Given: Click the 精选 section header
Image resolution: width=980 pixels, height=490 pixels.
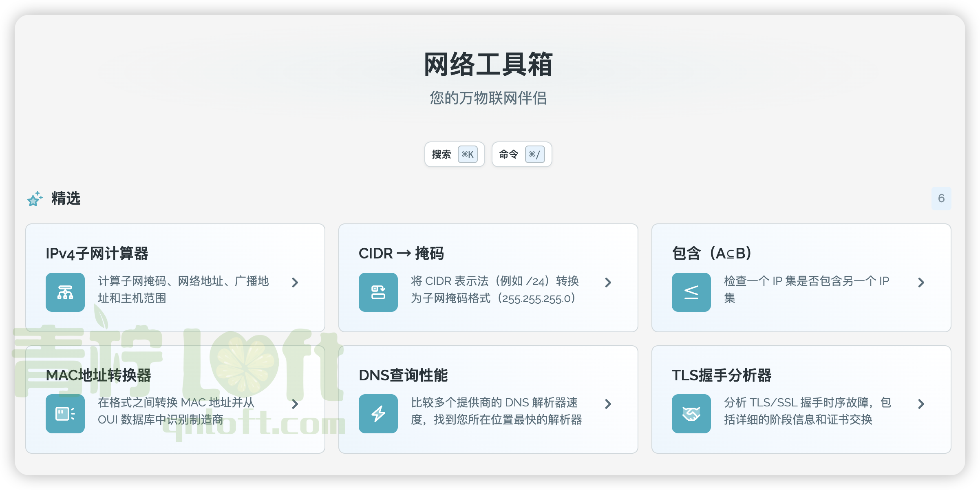Looking at the screenshot, I should click(65, 199).
